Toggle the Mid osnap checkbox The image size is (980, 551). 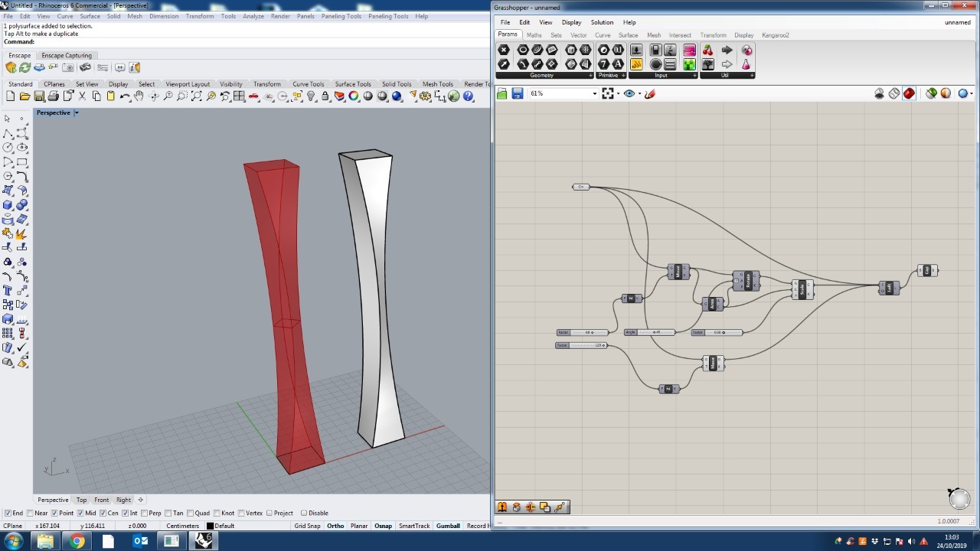(80, 514)
